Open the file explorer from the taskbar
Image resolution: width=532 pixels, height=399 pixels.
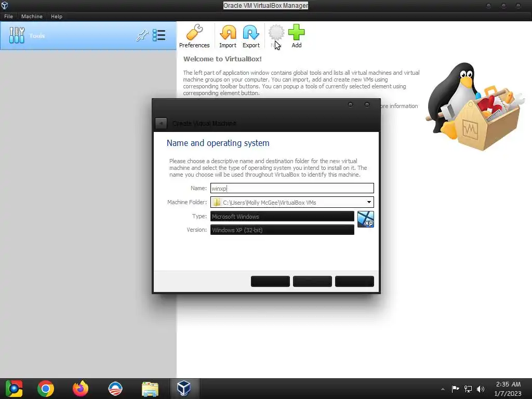(x=150, y=389)
